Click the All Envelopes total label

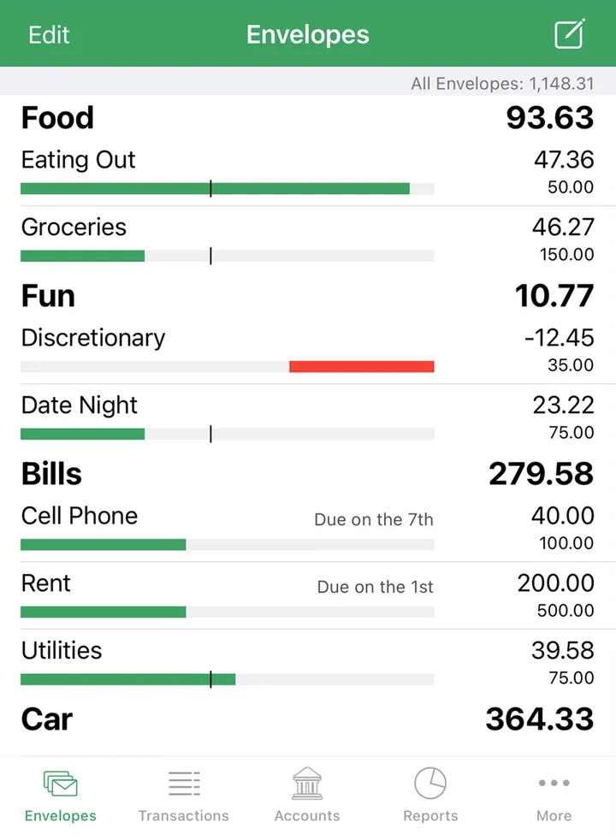point(502,84)
